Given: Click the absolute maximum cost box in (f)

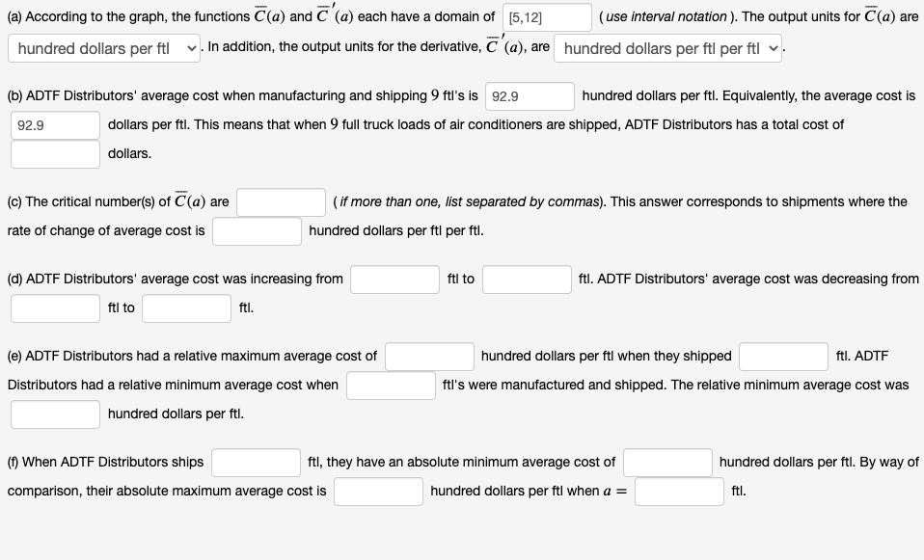Looking at the screenshot, I should click(378, 492).
